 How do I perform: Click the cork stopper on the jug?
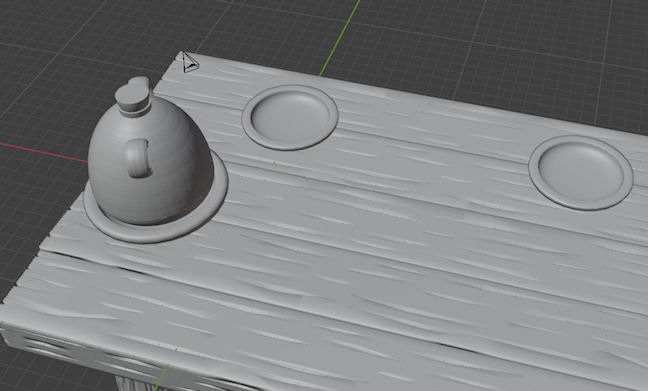133,93
